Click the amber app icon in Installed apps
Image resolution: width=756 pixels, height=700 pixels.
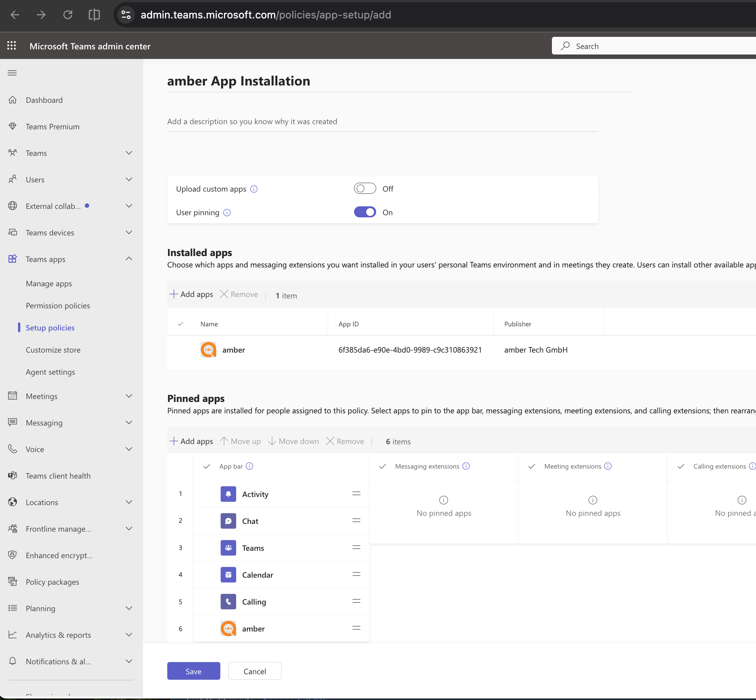(x=208, y=350)
